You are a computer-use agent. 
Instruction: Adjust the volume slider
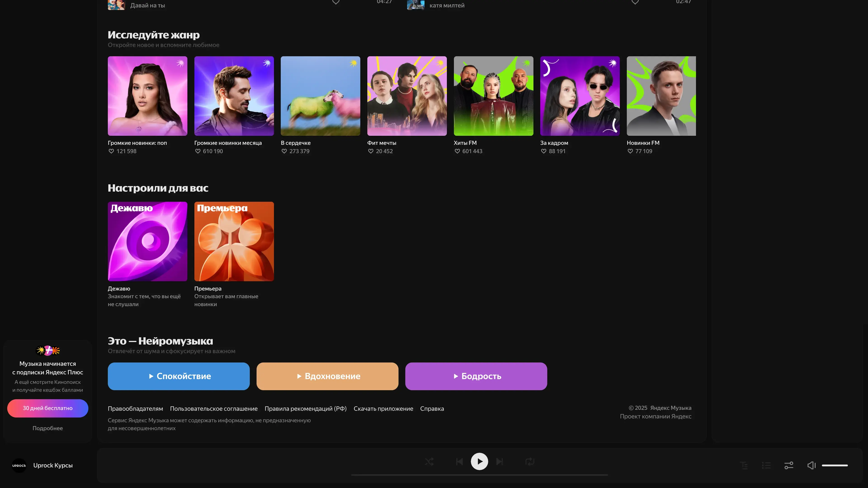pos(835,465)
